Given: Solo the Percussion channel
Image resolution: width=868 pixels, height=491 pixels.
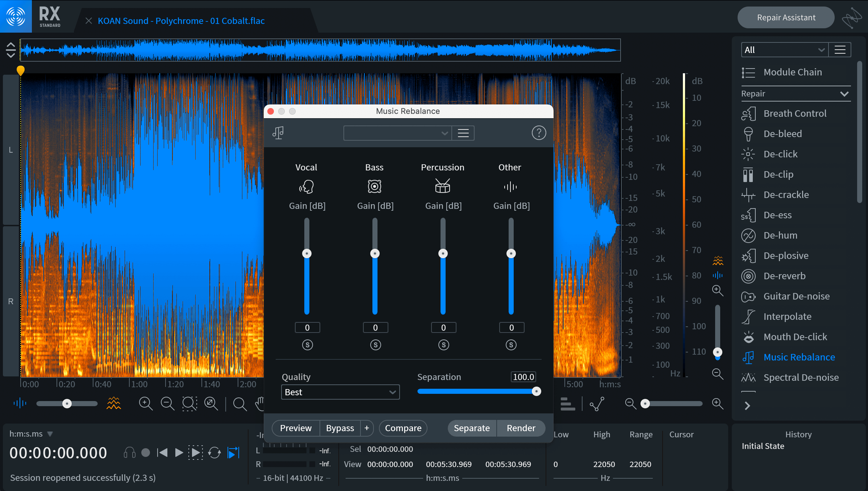Looking at the screenshot, I should (443, 345).
